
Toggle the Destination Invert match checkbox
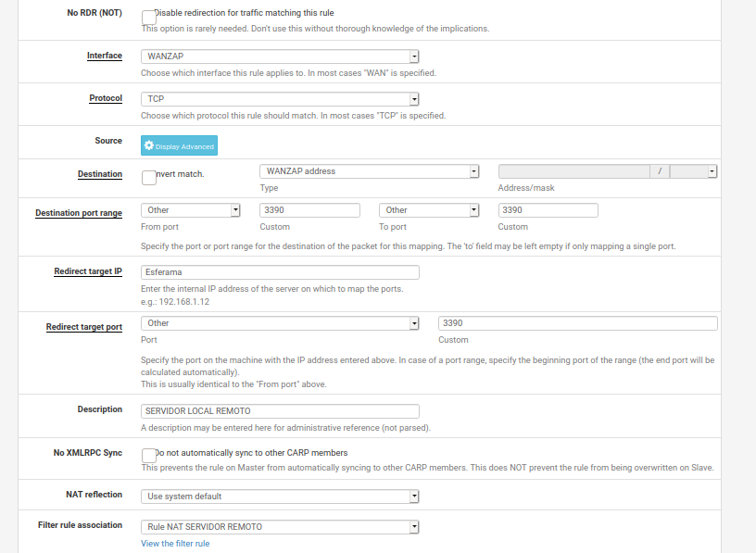pyautogui.click(x=148, y=176)
